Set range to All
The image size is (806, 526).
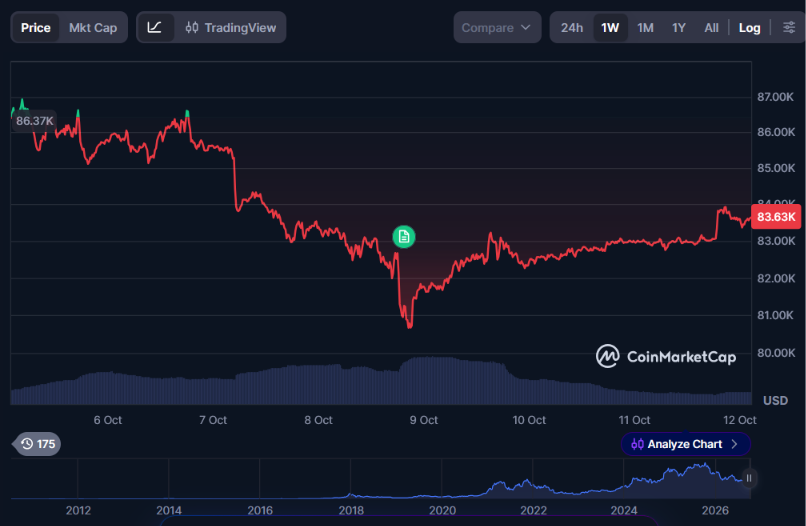coord(711,28)
